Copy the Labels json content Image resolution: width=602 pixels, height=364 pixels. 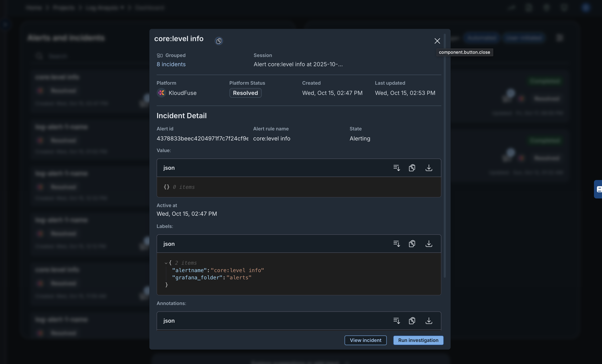coord(412,244)
